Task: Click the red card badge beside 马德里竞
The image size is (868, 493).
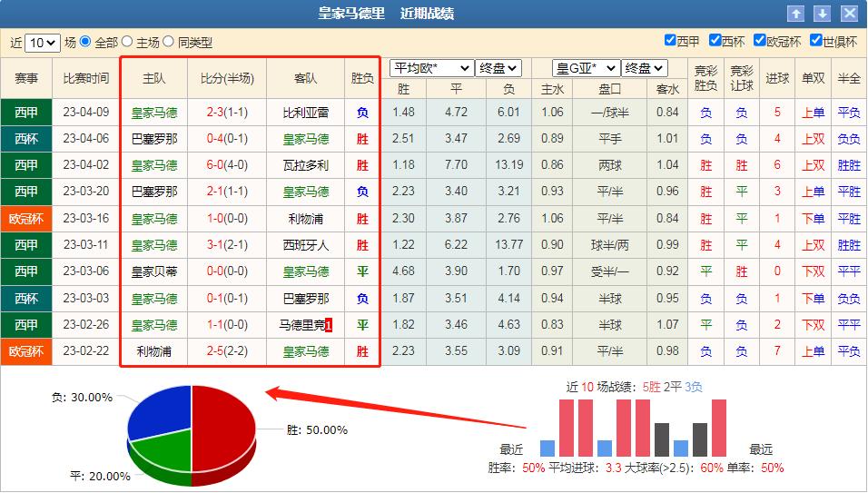Action: point(329,325)
